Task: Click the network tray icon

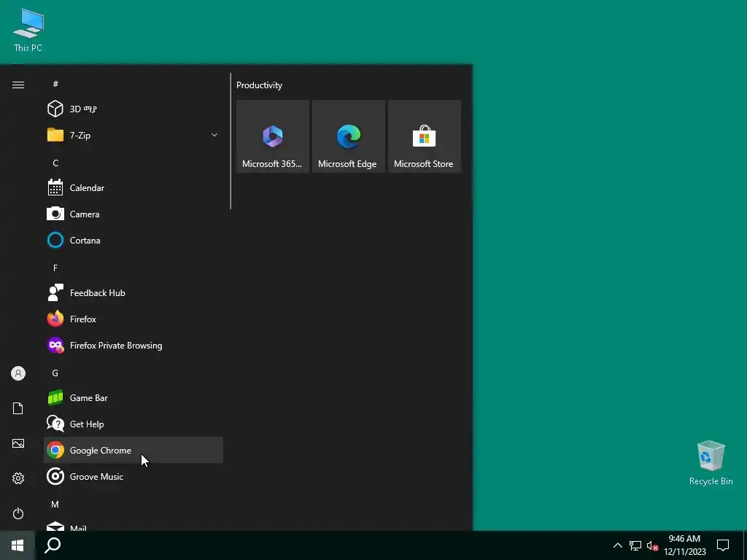Action: tap(635, 545)
